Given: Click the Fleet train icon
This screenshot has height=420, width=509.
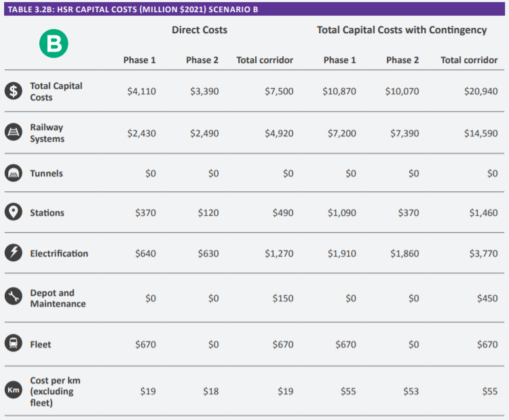Looking at the screenshot, I should (14, 344).
